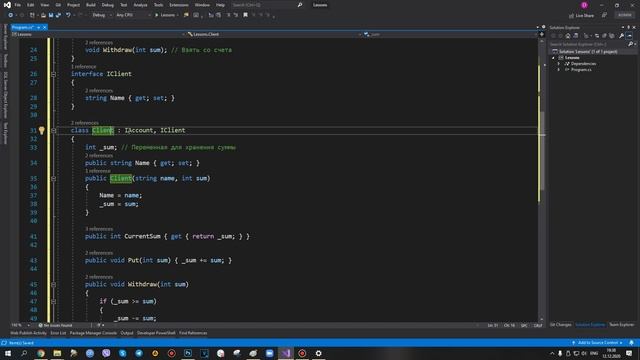The image size is (640, 360).
Task: Click the '2 references' link above class Client
Action: pos(84,123)
